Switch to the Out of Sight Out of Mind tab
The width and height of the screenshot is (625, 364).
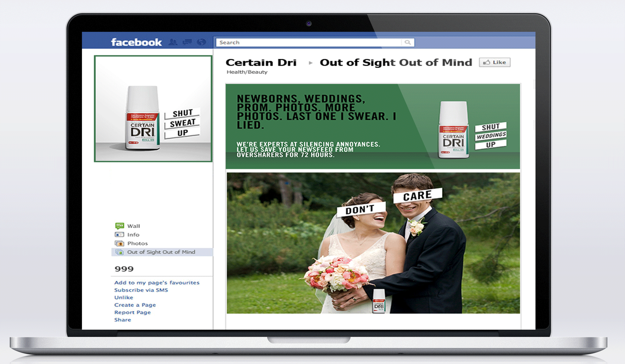click(x=161, y=252)
